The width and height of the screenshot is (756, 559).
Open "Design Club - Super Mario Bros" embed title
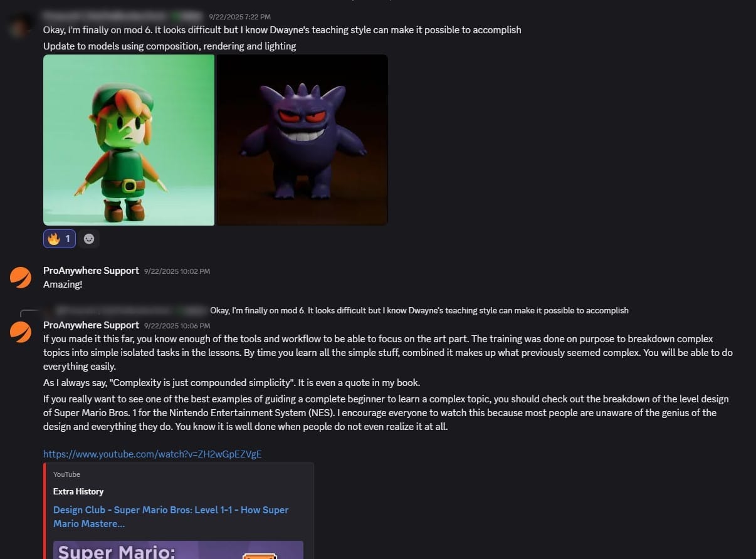point(171,516)
